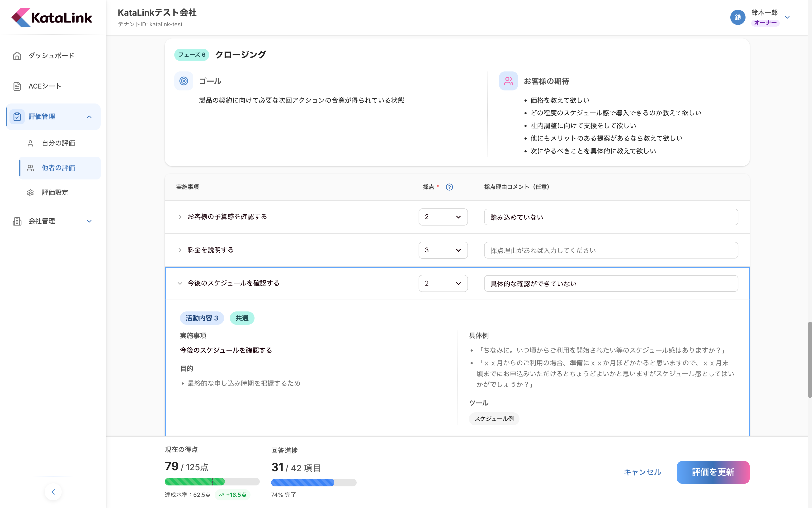Click the お客様の期待 people icon
The image size is (812, 508).
click(x=508, y=81)
